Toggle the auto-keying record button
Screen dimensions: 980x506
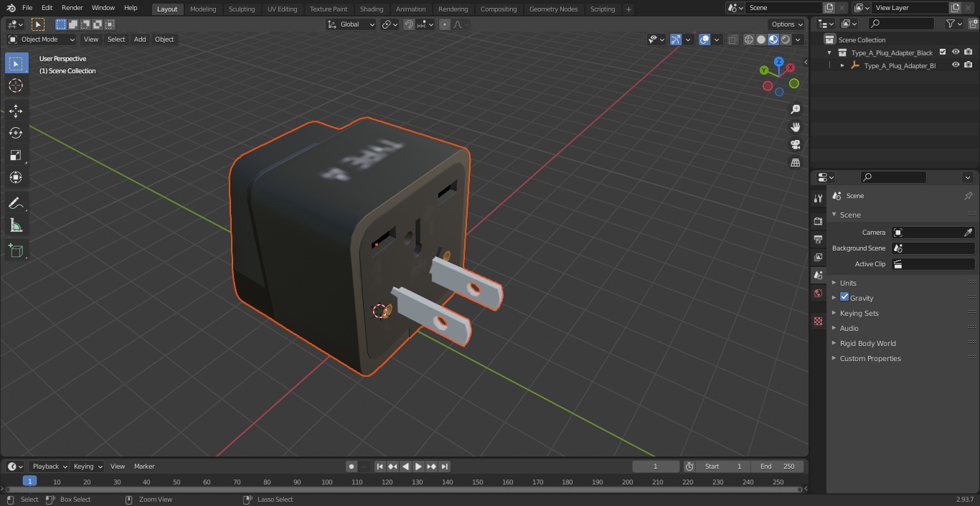(x=351, y=467)
